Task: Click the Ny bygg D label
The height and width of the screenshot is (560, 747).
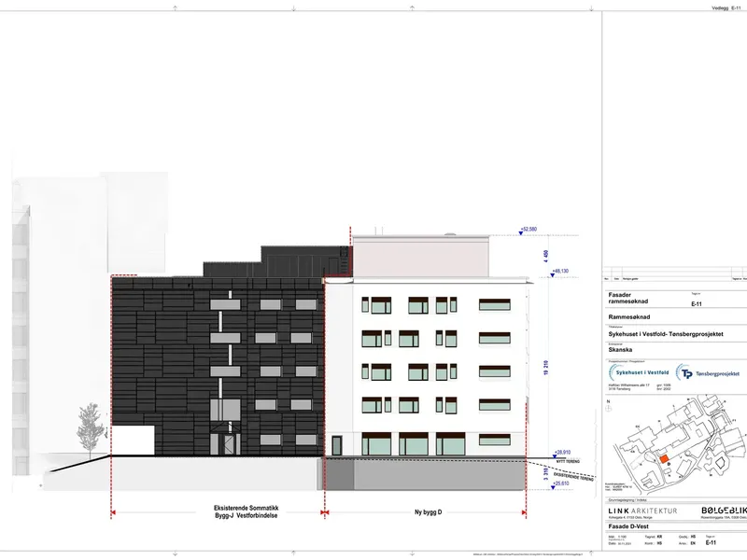Action: [x=428, y=512]
